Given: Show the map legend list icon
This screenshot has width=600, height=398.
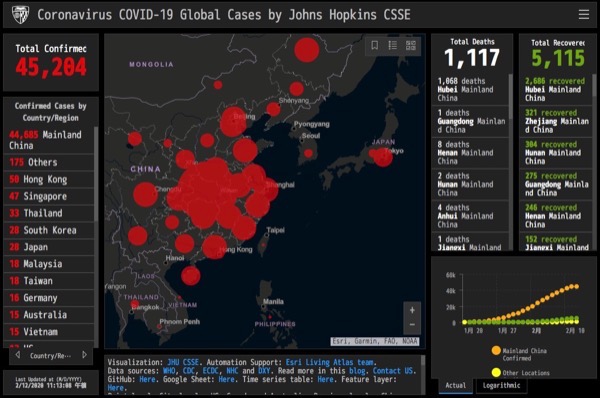Looking at the screenshot, I should [x=393, y=46].
